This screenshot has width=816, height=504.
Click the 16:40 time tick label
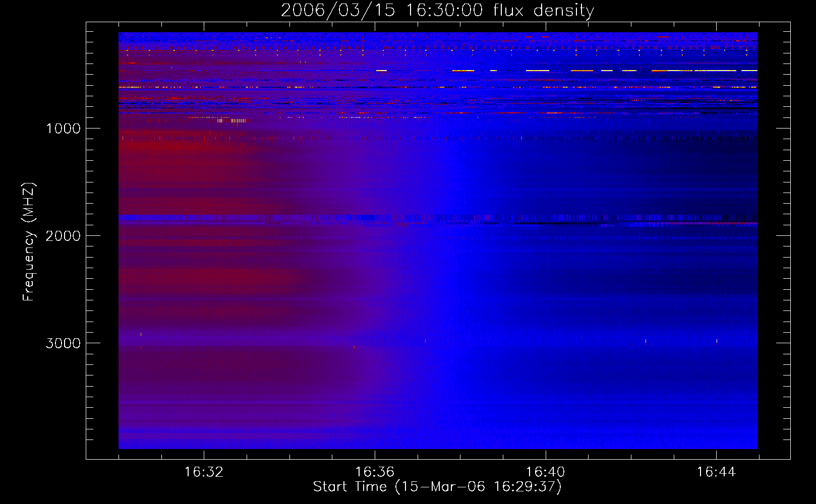pos(546,472)
